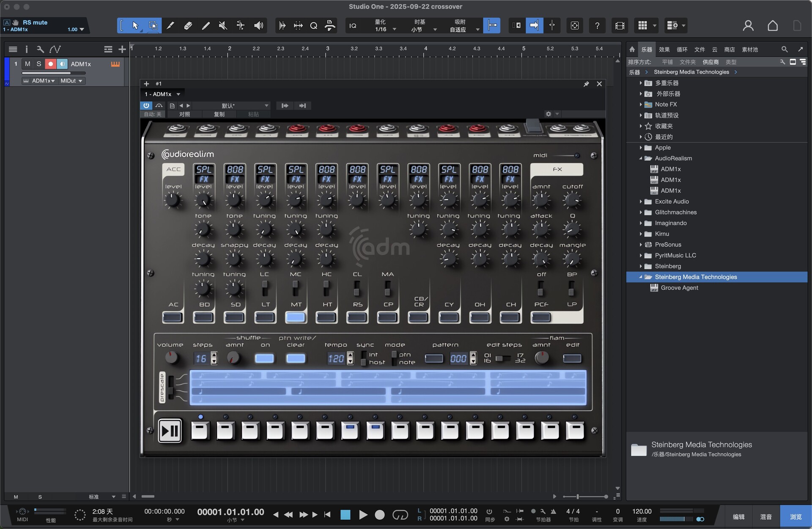Collapse Steinberg Media Technologies folder
The image size is (812, 529).
coord(641,277)
